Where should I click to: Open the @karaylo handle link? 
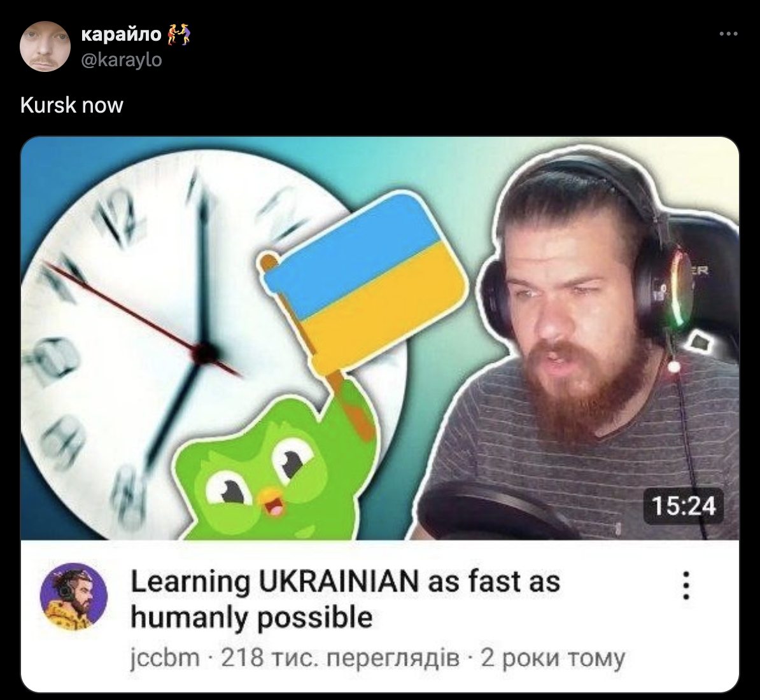click(121, 60)
